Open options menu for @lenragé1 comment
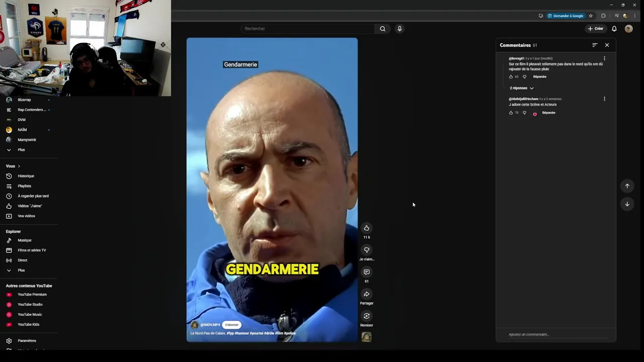Screen dimensions: 644x362 click(604, 58)
